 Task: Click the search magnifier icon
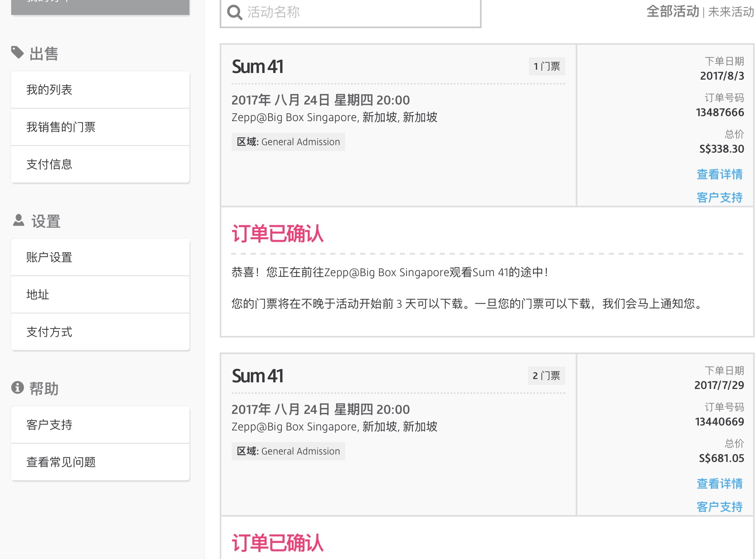coord(235,12)
